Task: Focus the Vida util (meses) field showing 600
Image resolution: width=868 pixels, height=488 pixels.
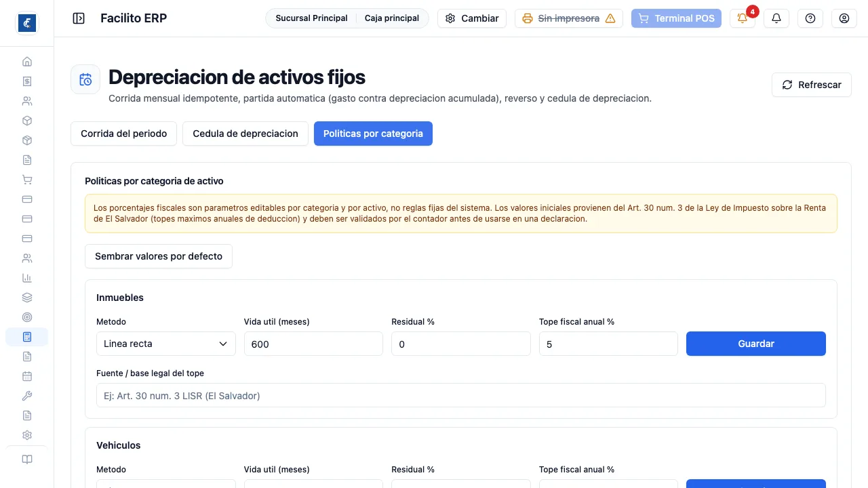Action: point(313,344)
